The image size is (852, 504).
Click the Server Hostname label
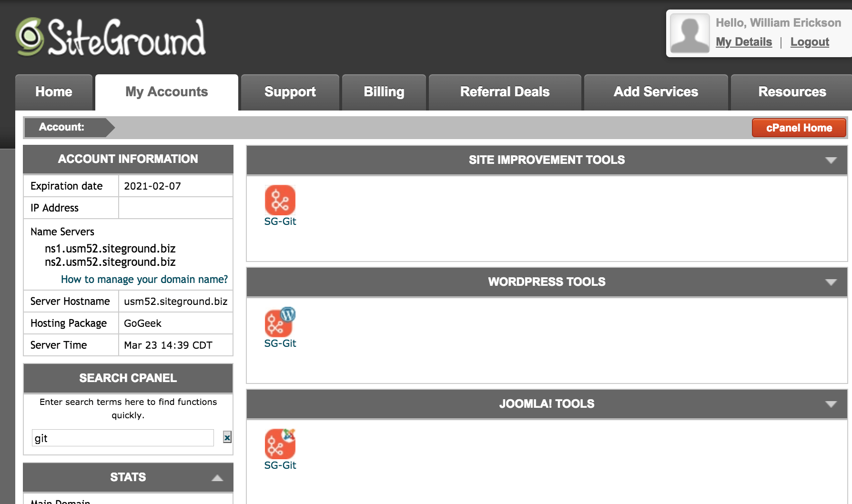[70, 302]
